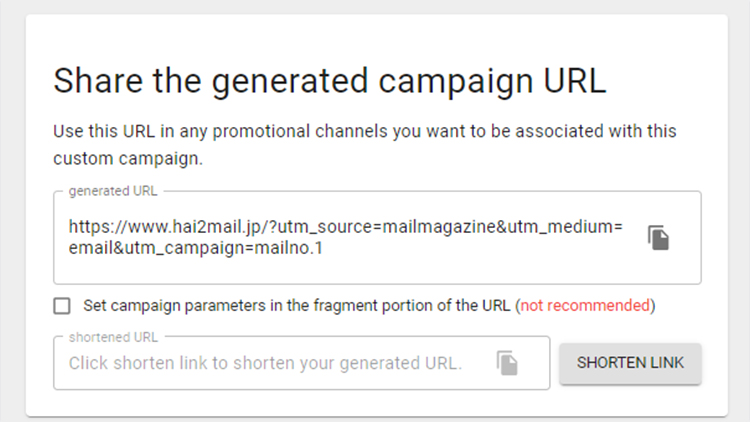Click the "Set campaign parameters" checkbox label
The width and height of the screenshot is (750, 422).
point(369,305)
